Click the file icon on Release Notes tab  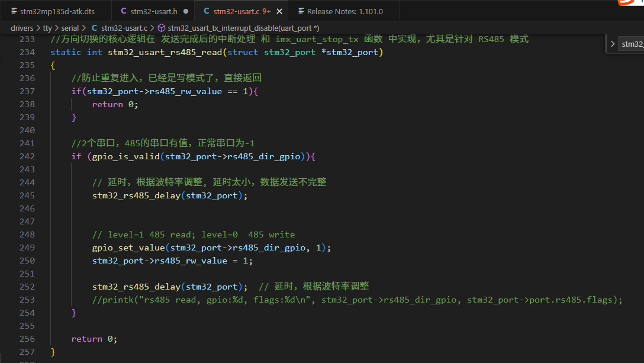(x=300, y=10)
